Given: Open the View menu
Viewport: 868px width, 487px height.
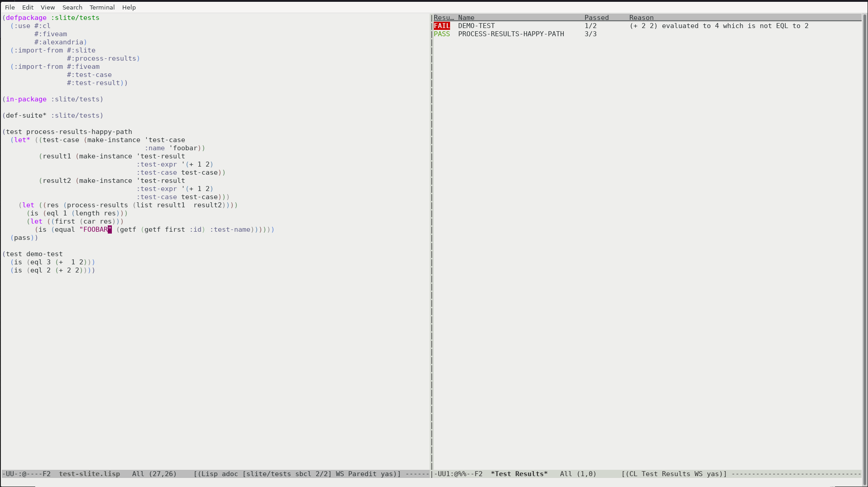Looking at the screenshot, I should (48, 7).
